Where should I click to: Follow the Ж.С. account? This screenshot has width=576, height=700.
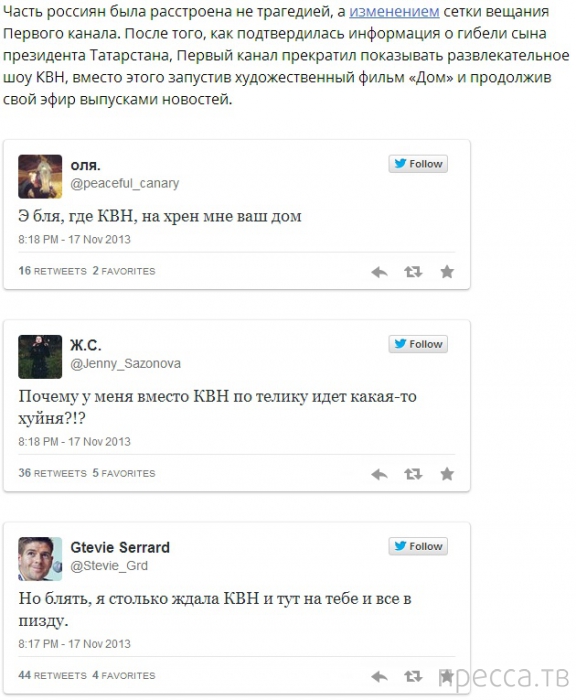418,344
